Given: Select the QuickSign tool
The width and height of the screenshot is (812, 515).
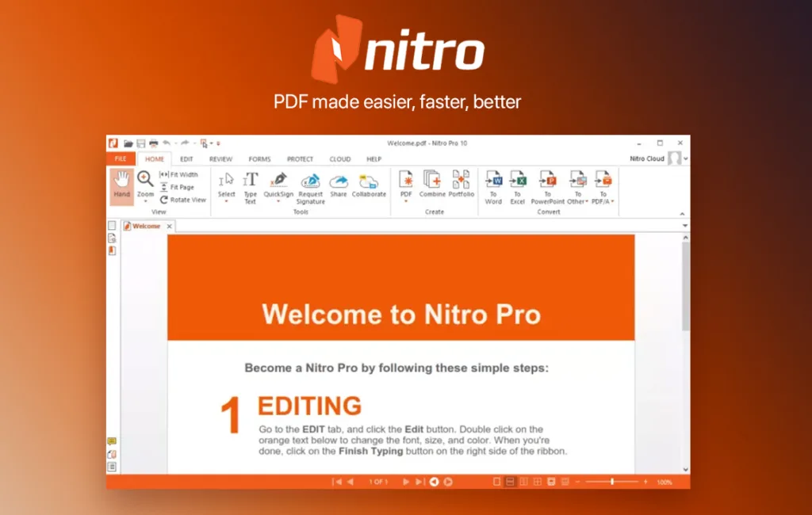Looking at the screenshot, I should coord(278,179).
